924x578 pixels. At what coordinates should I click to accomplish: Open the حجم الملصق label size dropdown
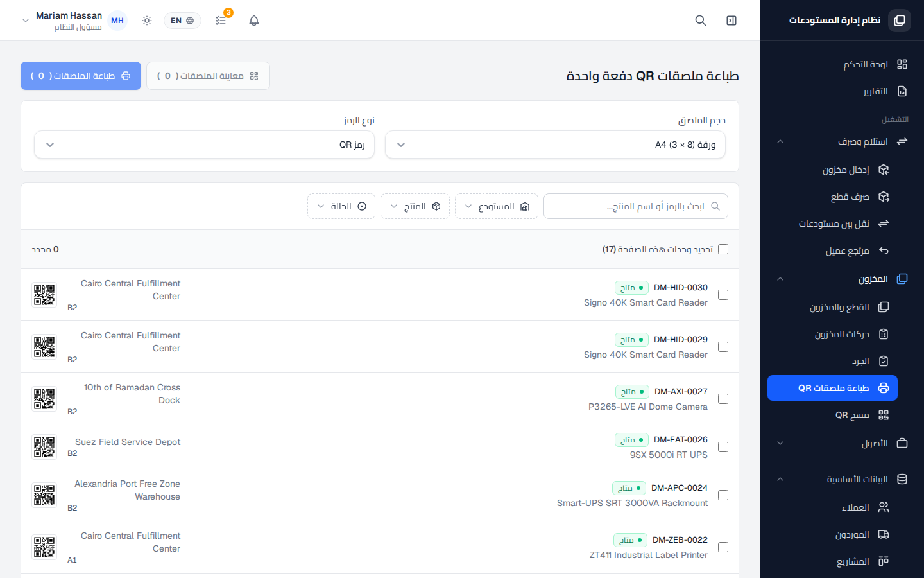coord(555,144)
